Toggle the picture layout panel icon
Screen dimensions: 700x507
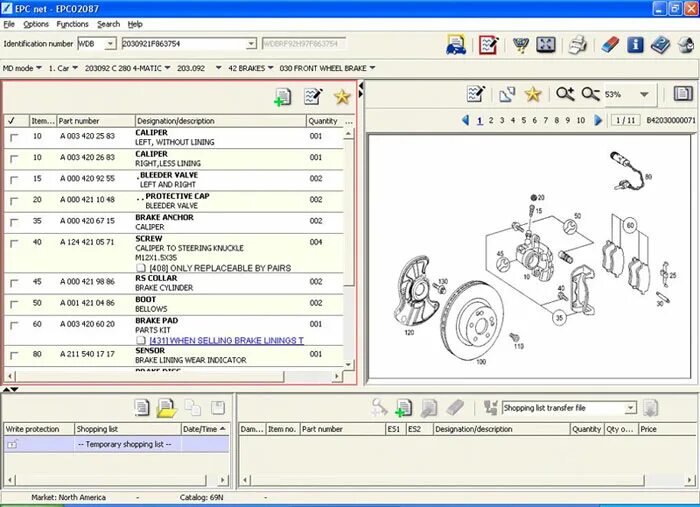(x=683, y=94)
